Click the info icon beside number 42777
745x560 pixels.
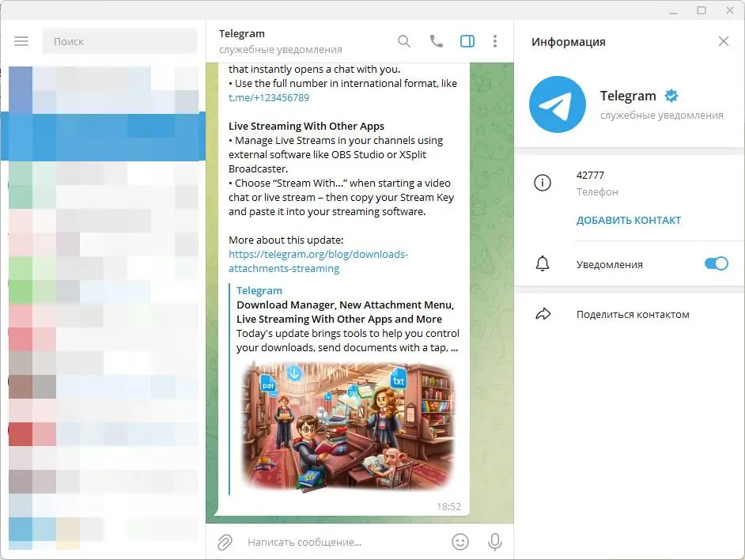tap(543, 183)
